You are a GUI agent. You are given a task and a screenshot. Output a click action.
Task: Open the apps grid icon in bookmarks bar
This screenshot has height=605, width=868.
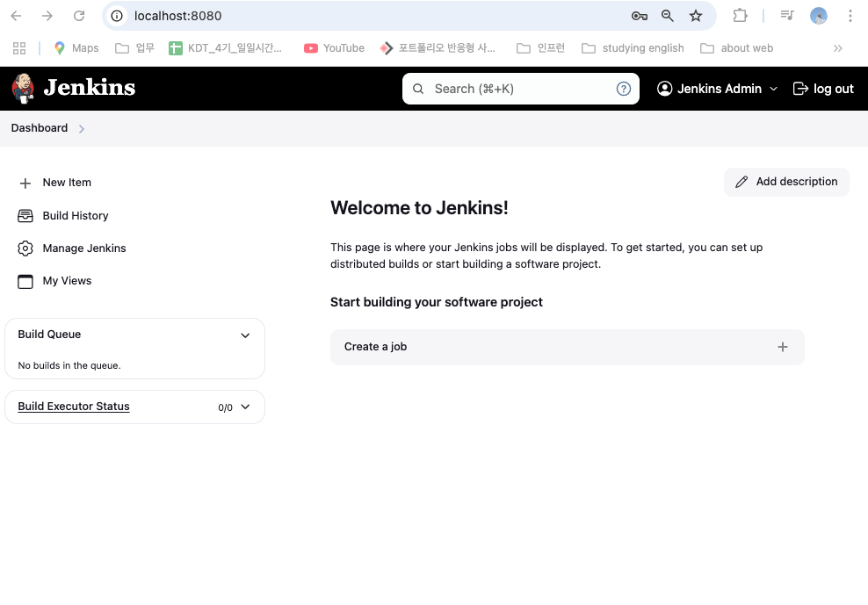pyautogui.click(x=19, y=48)
